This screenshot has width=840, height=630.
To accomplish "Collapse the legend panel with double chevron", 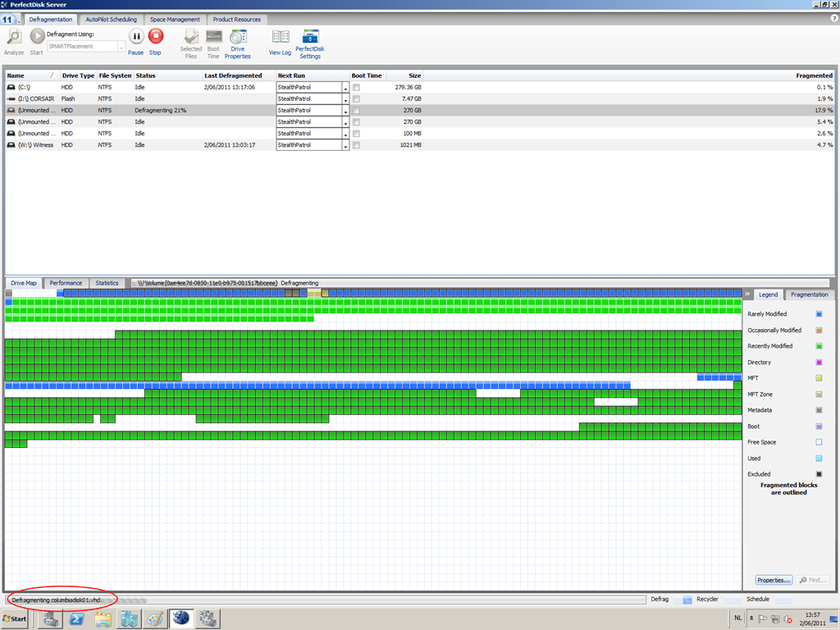I will [747, 294].
